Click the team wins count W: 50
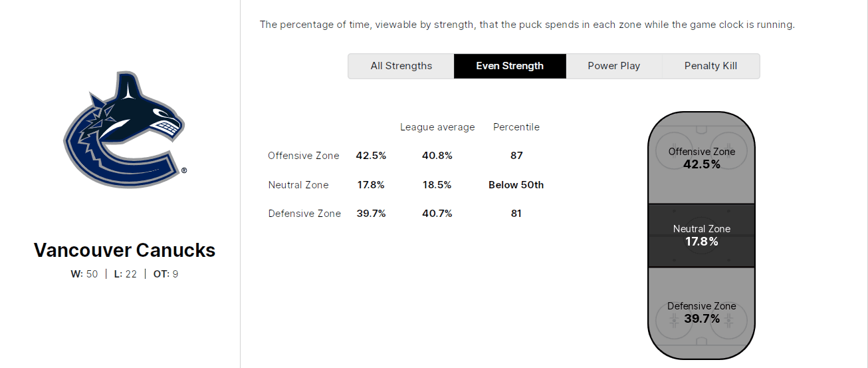Viewport: 868px width, 368px height. 84,274
